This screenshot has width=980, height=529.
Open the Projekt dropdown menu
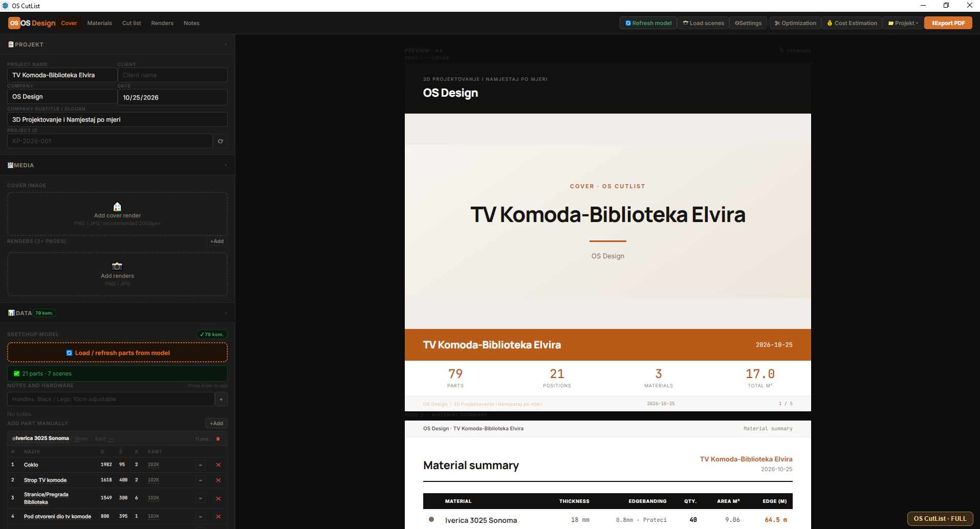tap(903, 23)
